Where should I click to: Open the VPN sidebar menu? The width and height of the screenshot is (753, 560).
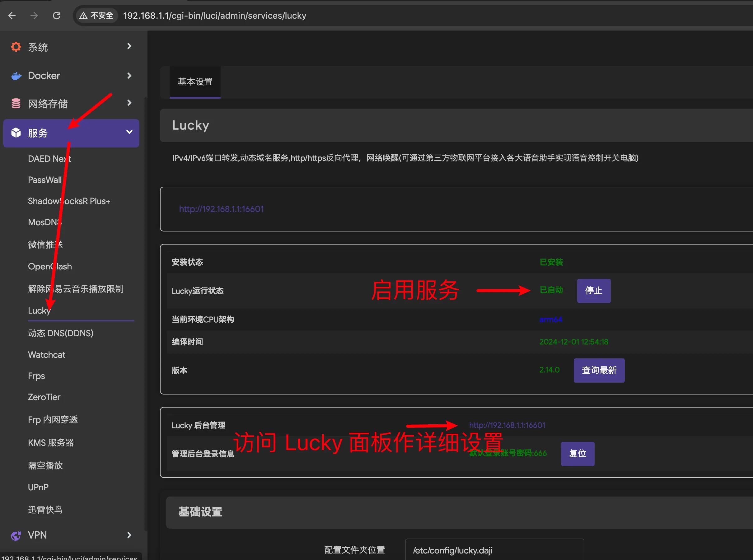[71, 535]
